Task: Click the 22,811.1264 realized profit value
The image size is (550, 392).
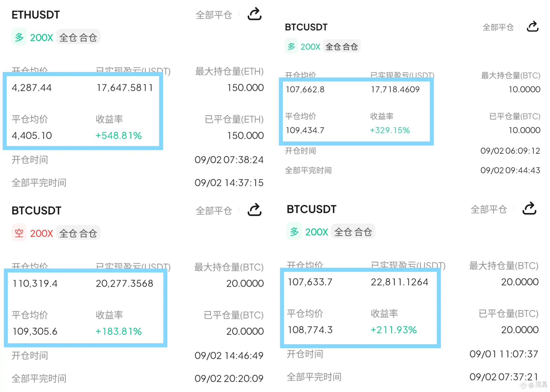Action: pos(399,282)
